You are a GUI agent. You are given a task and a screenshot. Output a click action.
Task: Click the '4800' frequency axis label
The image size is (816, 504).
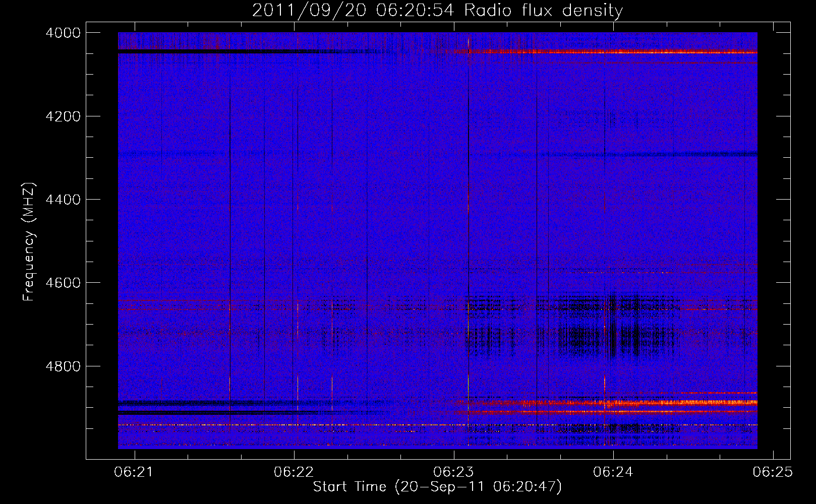pyautogui.click(x=63, y=366)
